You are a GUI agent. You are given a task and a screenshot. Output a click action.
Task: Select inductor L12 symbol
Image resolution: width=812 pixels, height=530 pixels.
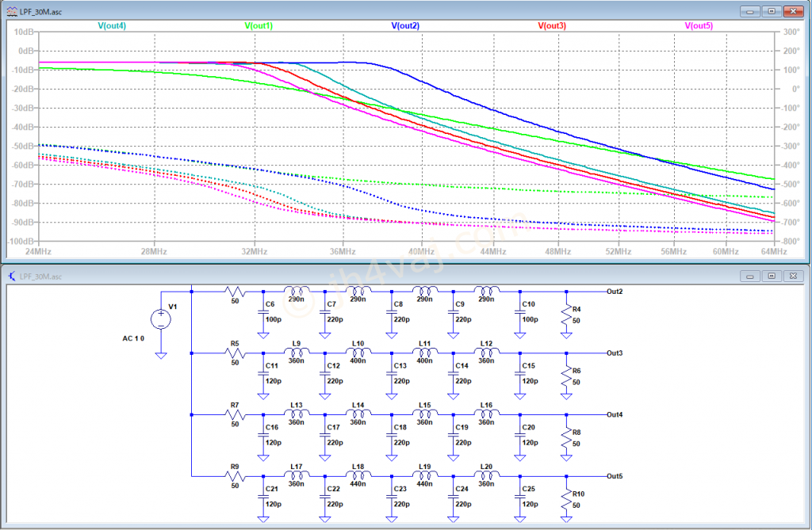(487, 352)
